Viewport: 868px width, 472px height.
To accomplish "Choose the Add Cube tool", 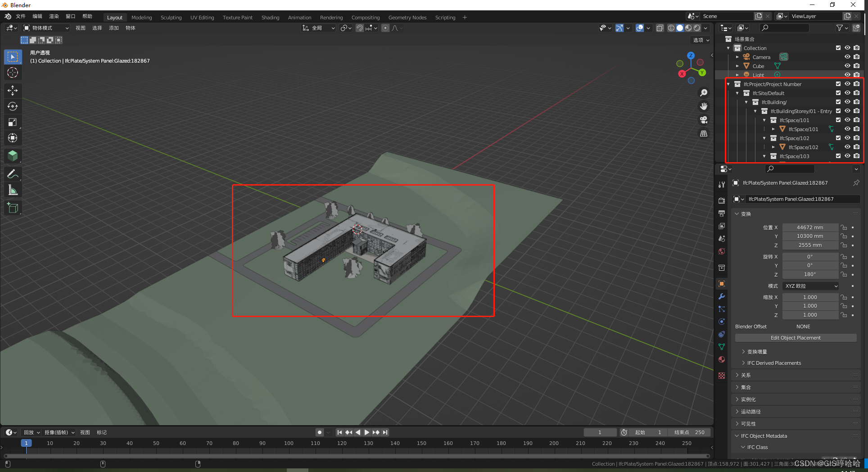I will [13, 208].
